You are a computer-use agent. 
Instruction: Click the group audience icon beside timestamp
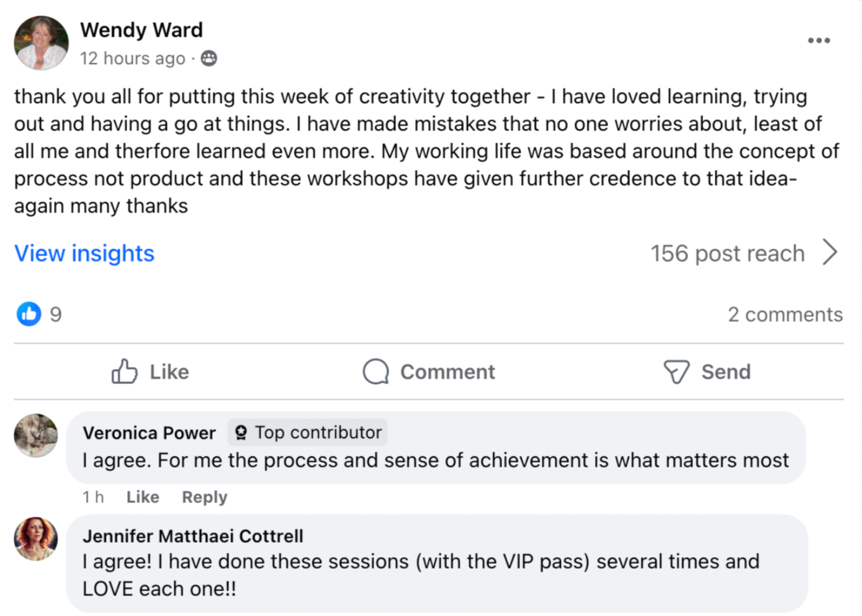click(x=209, y=58)
